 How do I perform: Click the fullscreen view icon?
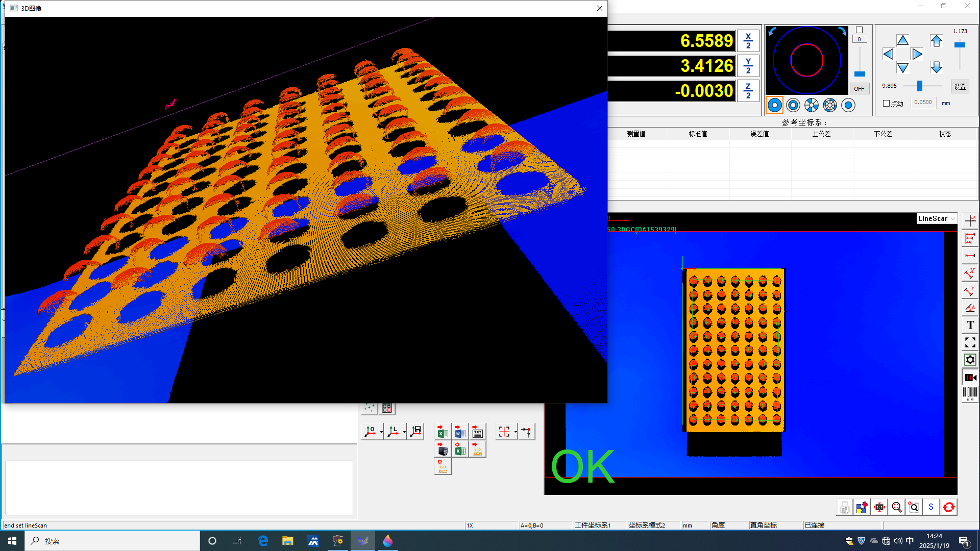tap(970, 342)
